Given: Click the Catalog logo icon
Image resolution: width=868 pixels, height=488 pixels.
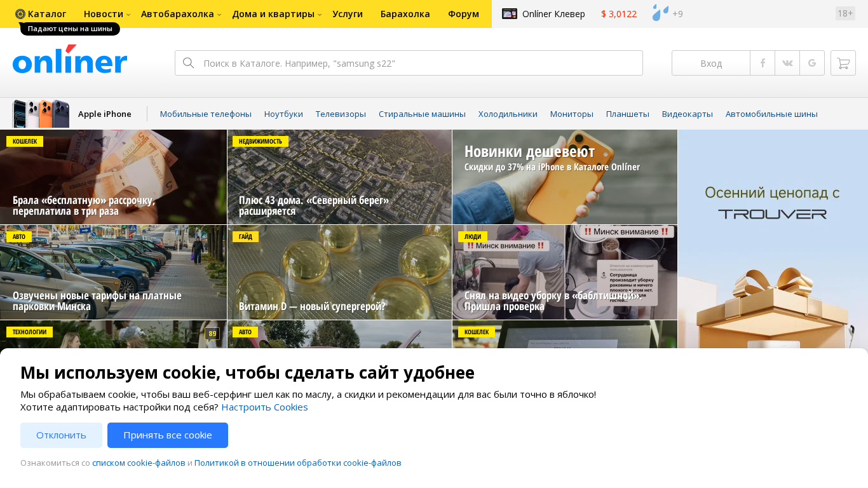Looking at the screenshot, I should 20,14.
